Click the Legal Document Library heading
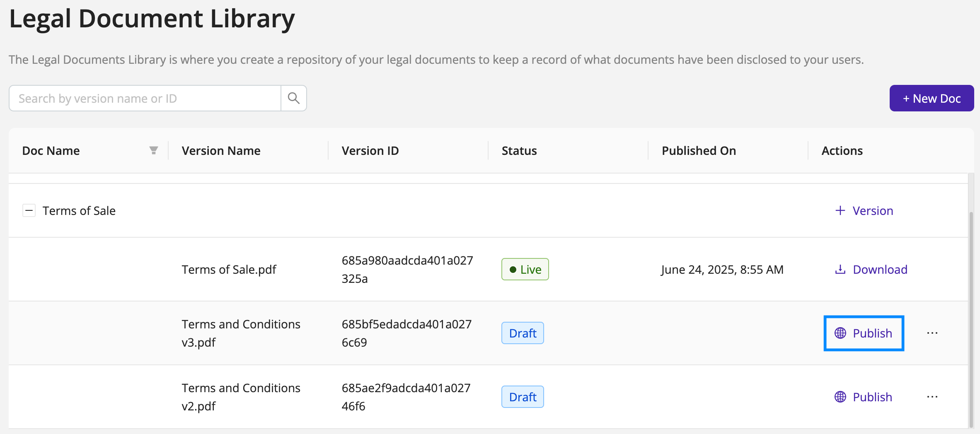The width and height of the screenshot is (980, 434). click(x=152, y=19)
